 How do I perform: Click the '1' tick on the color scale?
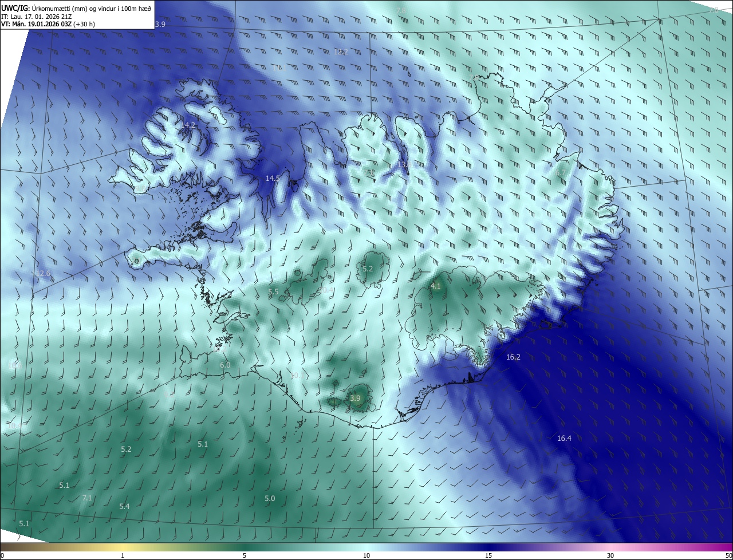[x=123, y=555]
